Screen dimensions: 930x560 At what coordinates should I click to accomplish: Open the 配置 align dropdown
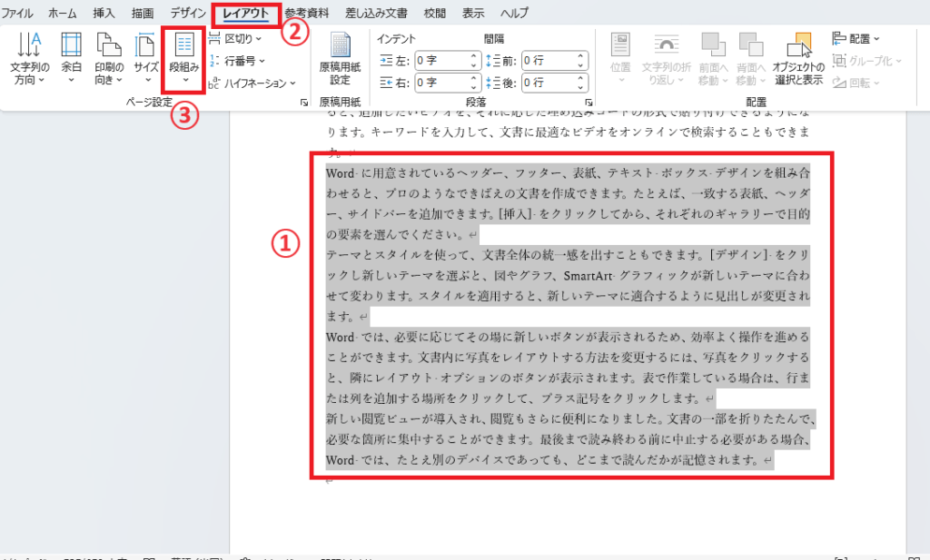tap(856, 38)
